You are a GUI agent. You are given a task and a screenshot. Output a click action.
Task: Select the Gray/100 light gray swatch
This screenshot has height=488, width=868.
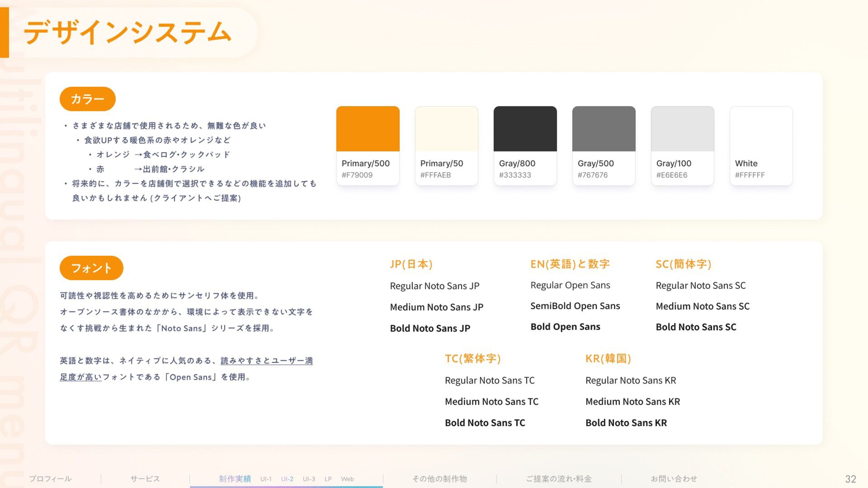[x=682, y=129]
